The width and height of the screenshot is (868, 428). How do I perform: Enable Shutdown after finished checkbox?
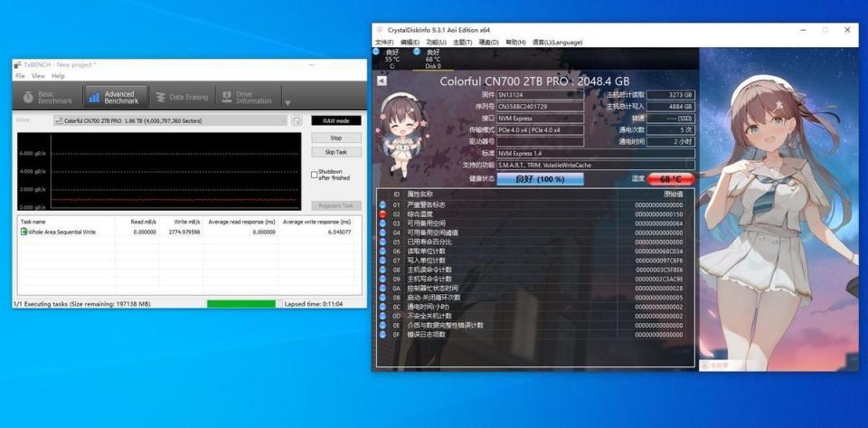(315, 175)
